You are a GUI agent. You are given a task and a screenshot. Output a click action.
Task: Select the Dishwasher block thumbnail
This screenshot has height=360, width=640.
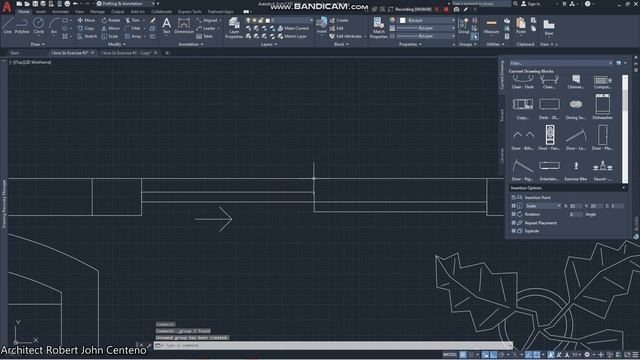[602, 107]
